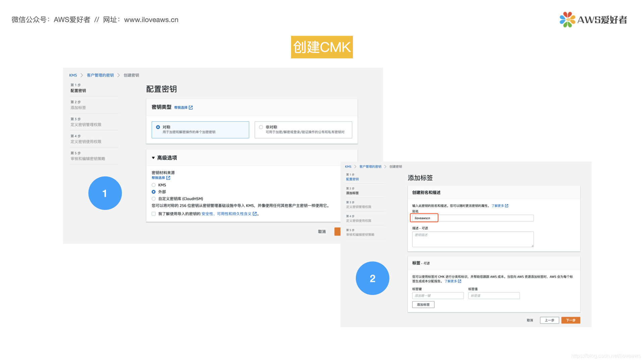
Task: Click external link icon under 密钥材料来源
Action: pyautogui.click(x=168, y=178)
